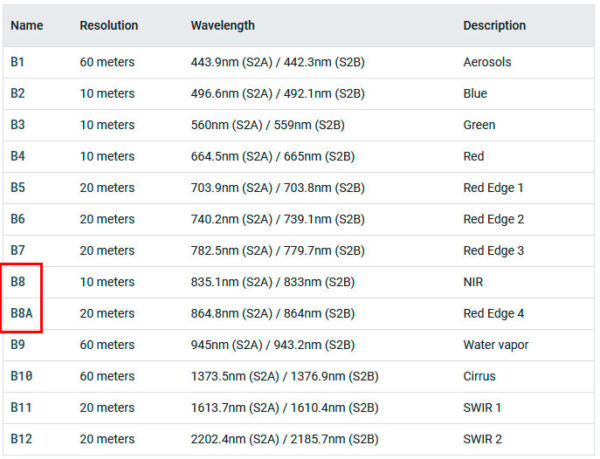Click the NIR description cell
600x459 pixels.
point(473,282)
